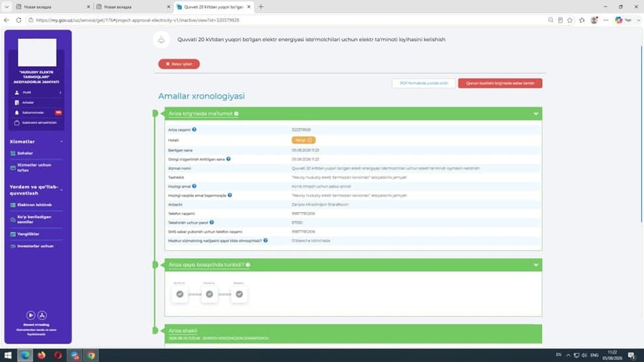Screen dimensions: 644x362
Task: Click help icon beside Hozirgi vaqtda amal bajarmoqda
Action: 230,195
